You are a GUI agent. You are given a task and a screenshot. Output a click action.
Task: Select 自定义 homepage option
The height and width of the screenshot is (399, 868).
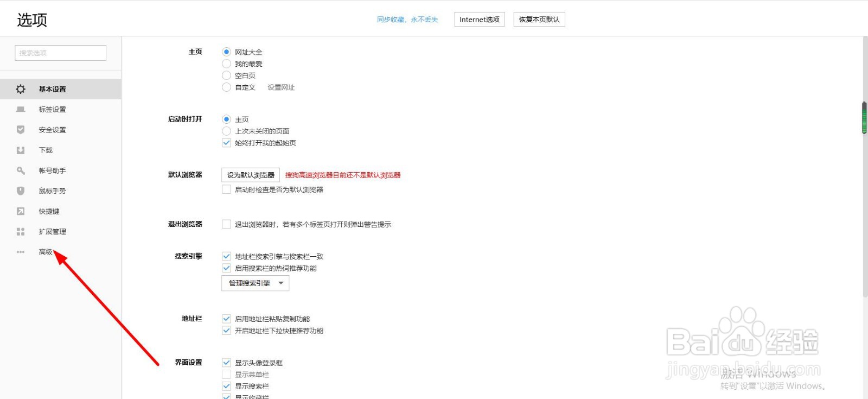(x=227, y=87)
